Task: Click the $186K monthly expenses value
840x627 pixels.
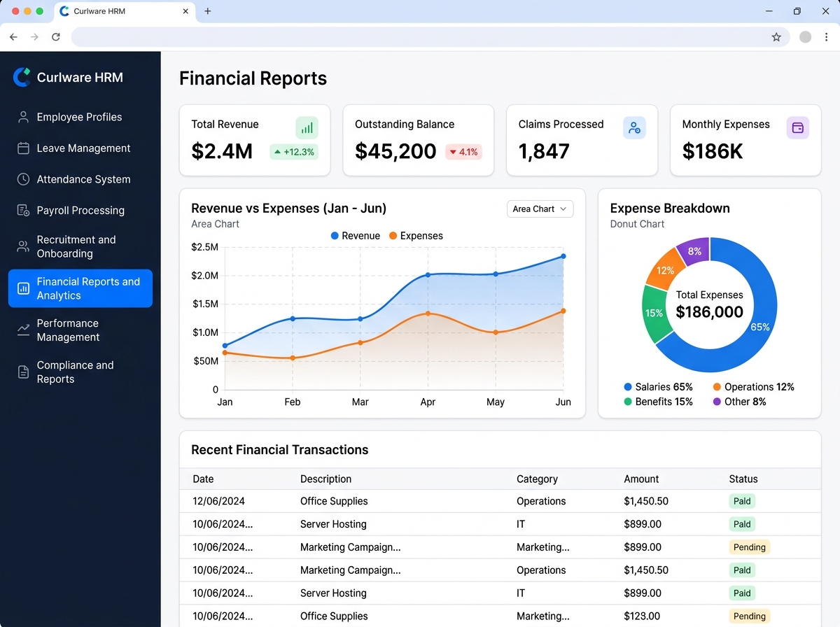Action: 713,151
